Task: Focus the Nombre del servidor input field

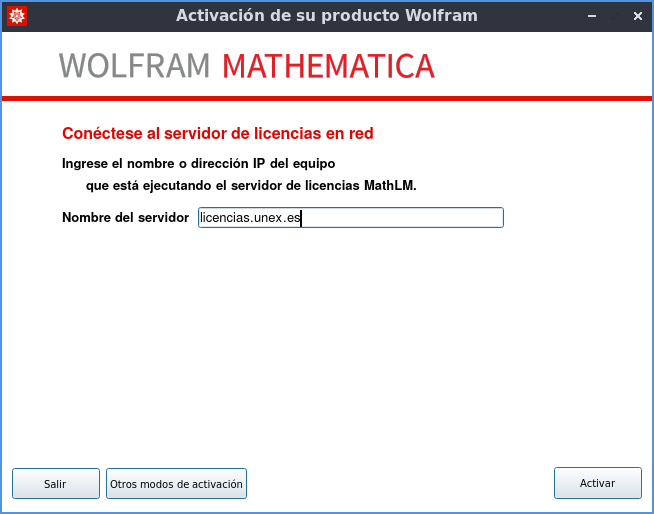Action: coord(351,217)
